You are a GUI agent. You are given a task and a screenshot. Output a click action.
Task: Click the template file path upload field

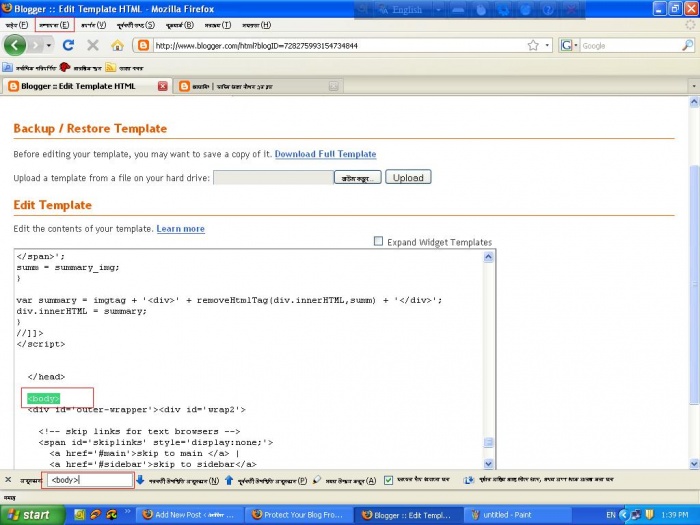tap(273, 178)
